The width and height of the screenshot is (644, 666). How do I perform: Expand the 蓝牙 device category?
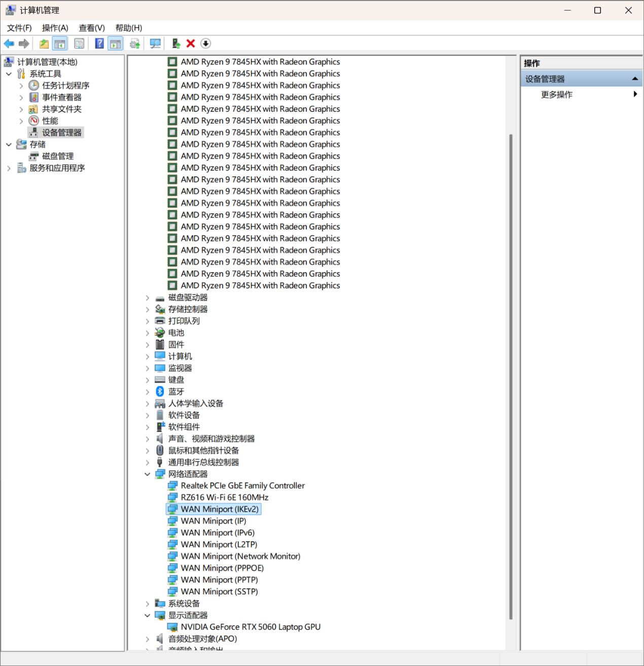point(148,392)
